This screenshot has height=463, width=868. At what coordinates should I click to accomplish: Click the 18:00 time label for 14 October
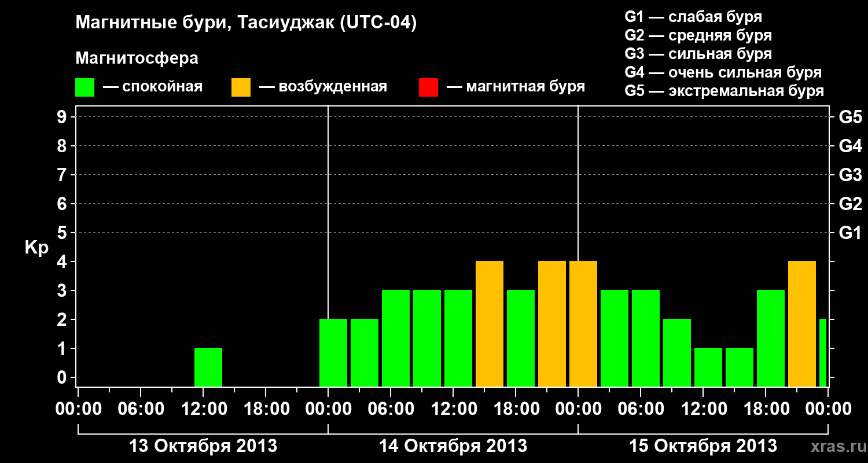(x=516, y=409)
